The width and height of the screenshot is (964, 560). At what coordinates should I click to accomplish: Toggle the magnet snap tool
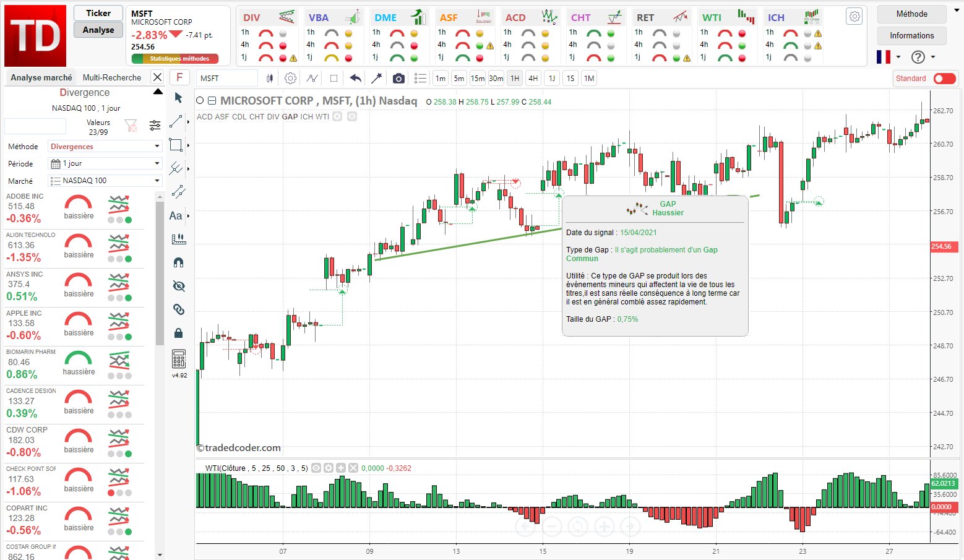(178, 262)
